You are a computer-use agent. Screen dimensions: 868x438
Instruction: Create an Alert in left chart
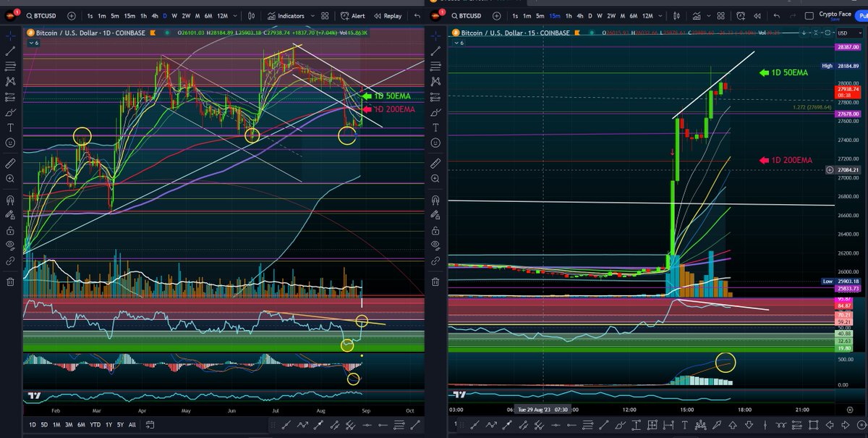tap(353, 15)
